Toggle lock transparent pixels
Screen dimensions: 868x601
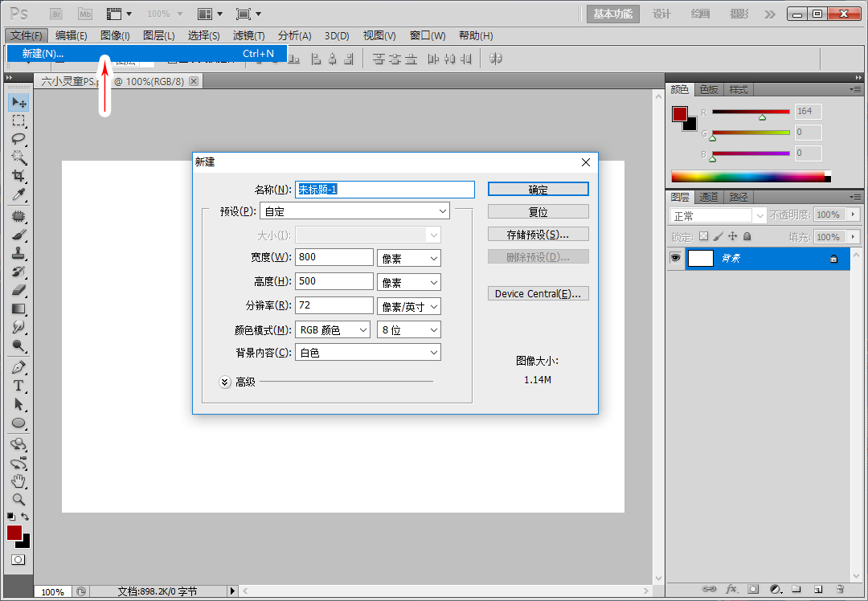(703, 236)
